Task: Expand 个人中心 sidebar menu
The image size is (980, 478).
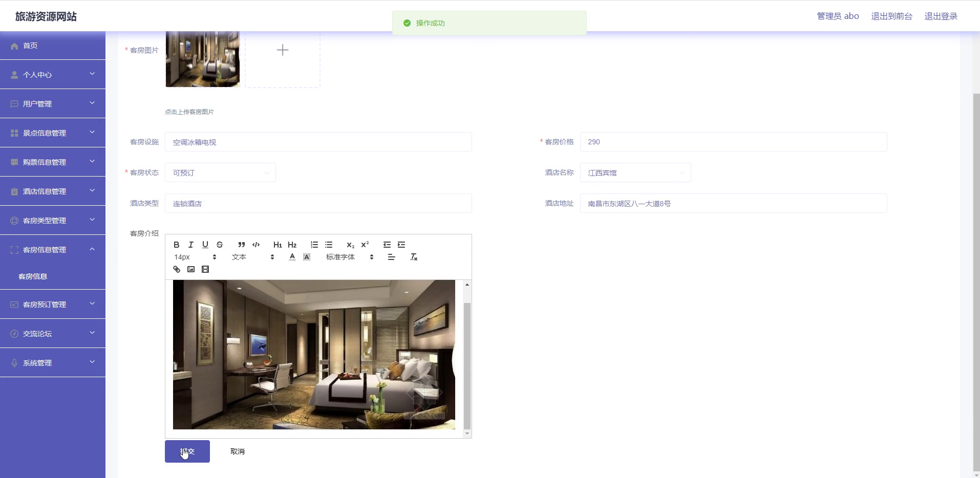Action: pyautogui.click(x=53, y=75)
